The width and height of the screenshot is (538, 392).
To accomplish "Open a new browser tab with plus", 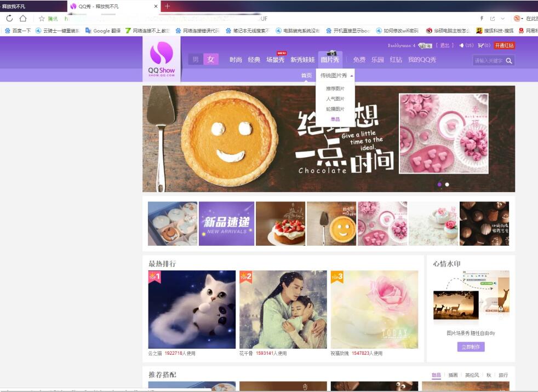I will [x=167, y=6].
